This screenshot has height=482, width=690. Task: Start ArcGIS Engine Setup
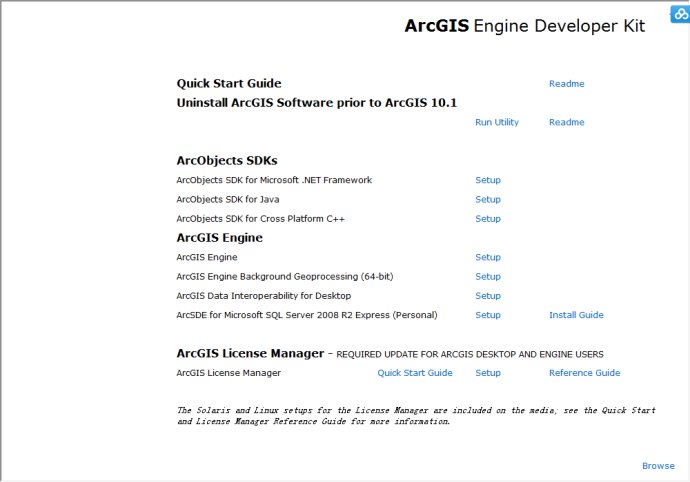488,257
